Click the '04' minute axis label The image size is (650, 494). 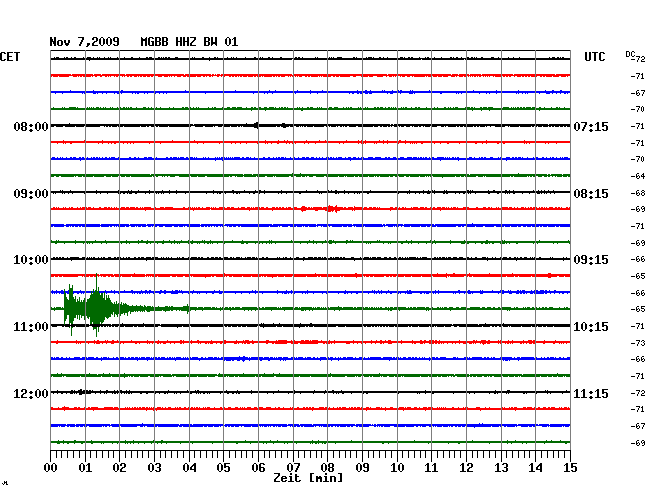tap(189, 467)
